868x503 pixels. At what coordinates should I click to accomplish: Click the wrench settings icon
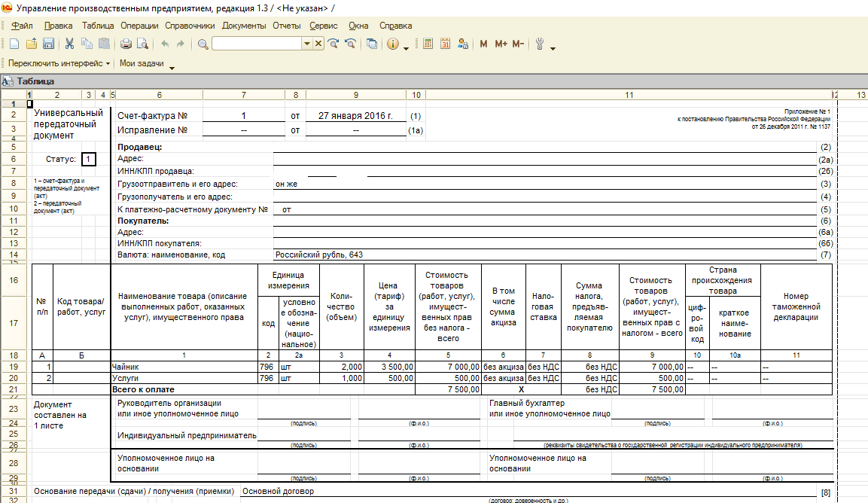click(540, 44)
